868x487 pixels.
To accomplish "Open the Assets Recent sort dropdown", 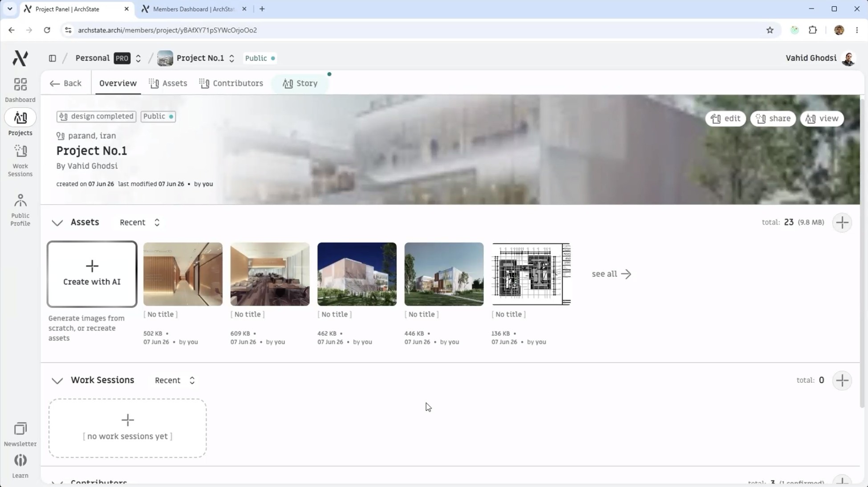I will click(x=140, y=222).
